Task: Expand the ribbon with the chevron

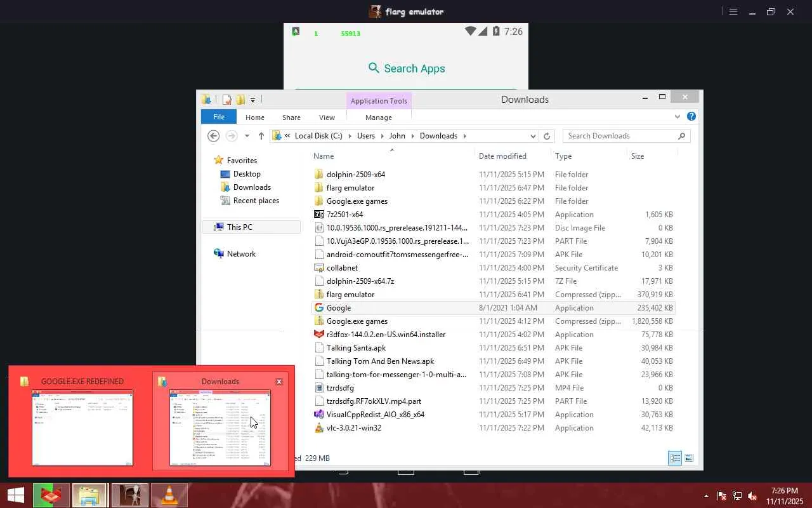Action: [x=678, y=117]
